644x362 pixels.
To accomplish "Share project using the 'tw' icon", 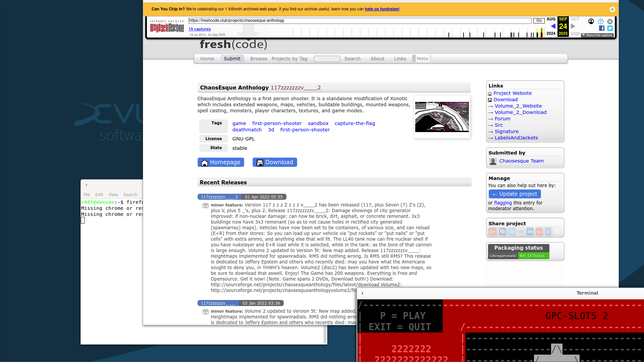I will point(512,232).
